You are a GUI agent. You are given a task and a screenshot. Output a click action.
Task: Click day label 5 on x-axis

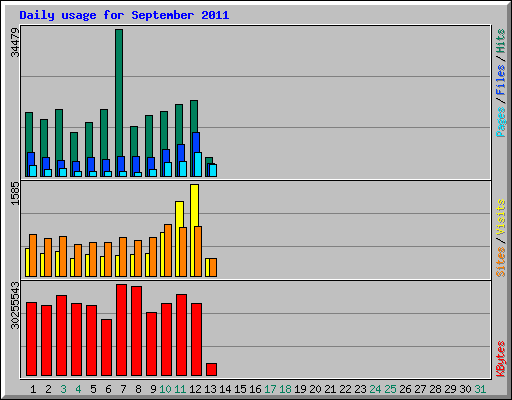pos(93,389)
